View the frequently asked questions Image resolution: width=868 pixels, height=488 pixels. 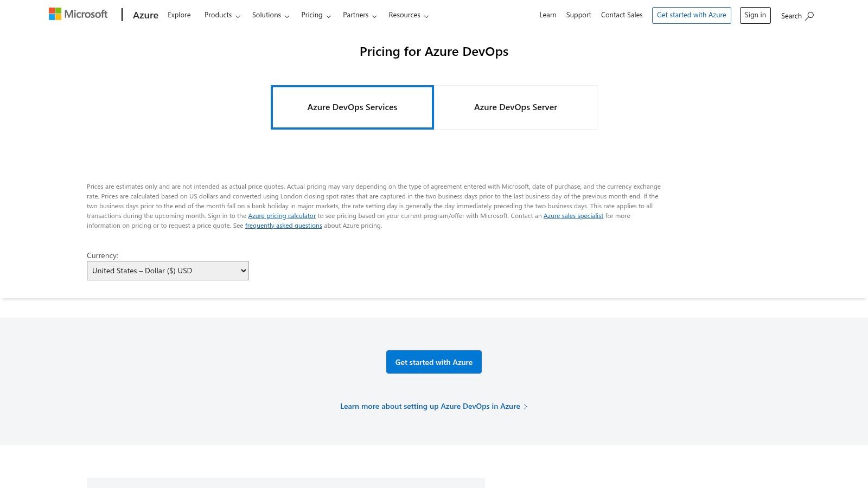(x=283, y=225)
